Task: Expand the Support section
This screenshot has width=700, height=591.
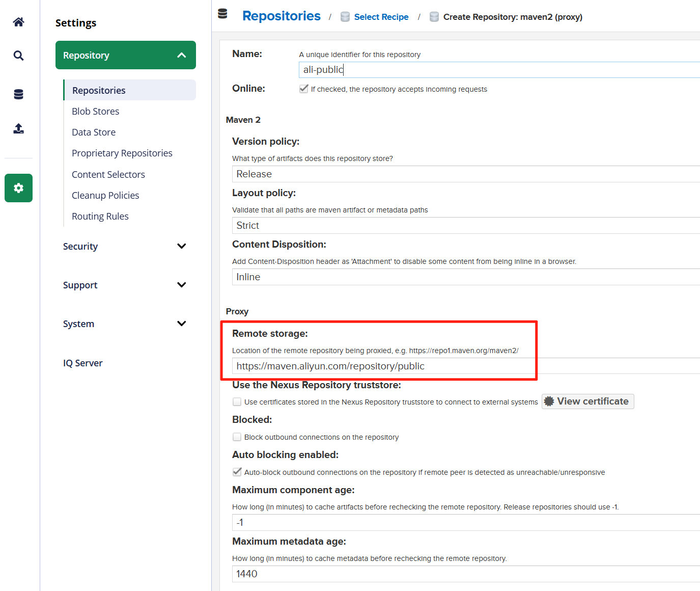Action: [125, 285]
